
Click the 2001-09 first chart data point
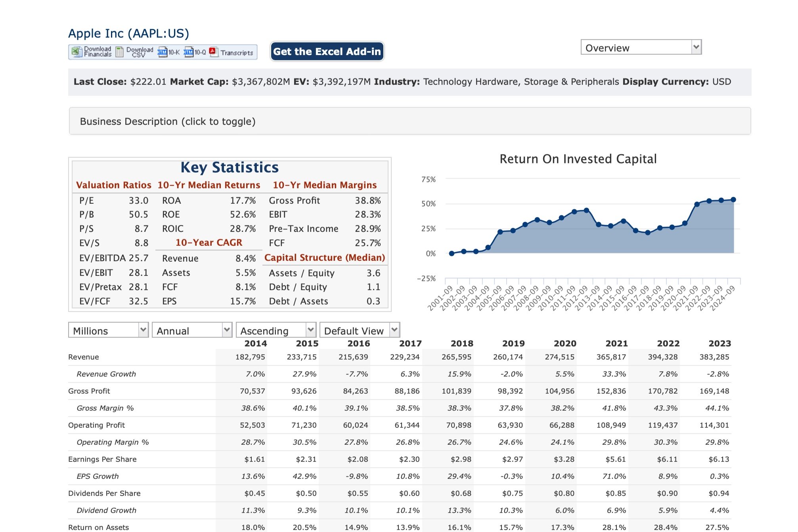point(452,253)
